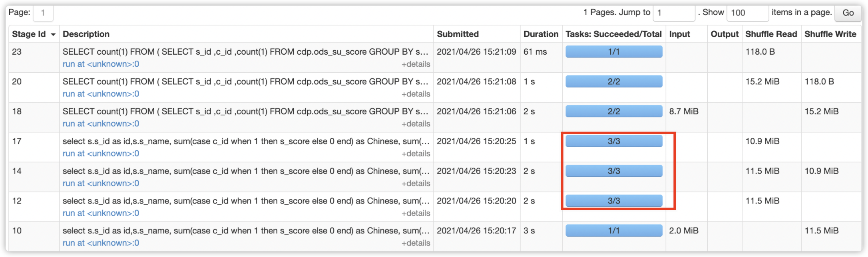
Task: Click the items per page field
Action: (x=747, y=13)
